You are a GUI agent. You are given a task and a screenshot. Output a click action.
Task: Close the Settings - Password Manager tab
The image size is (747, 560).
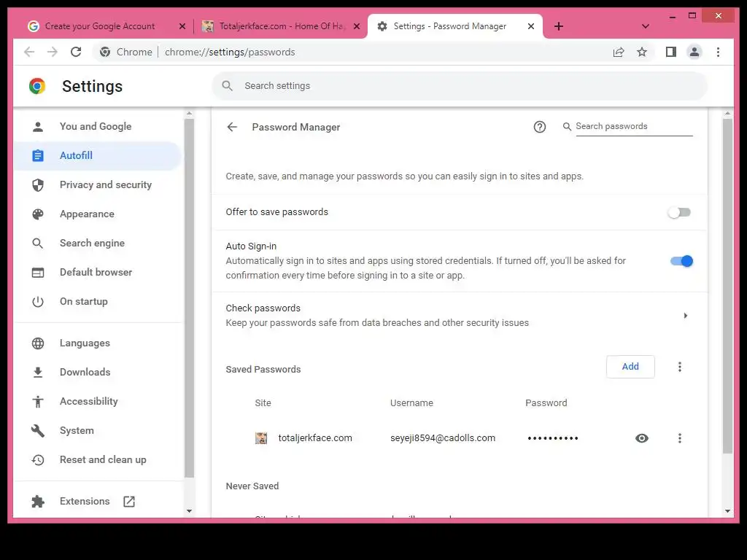tap(531, 26)
